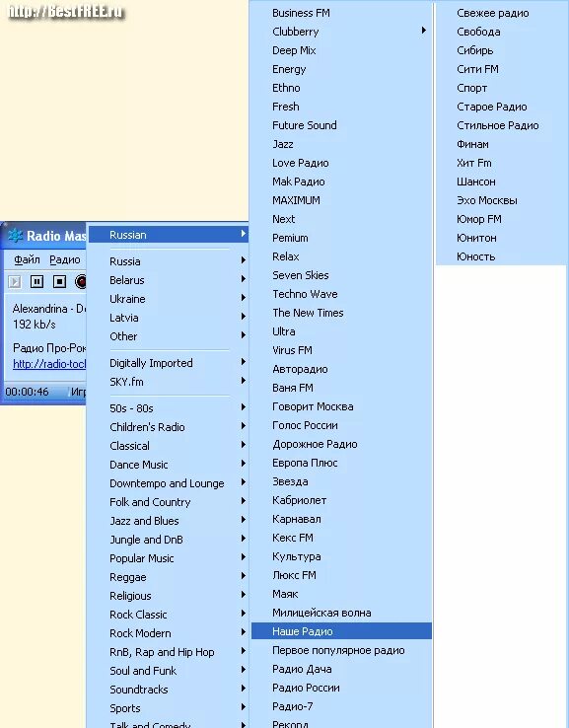Select Folk and Country genre
This screenshot has height=728, width=569.
point(169,502)
